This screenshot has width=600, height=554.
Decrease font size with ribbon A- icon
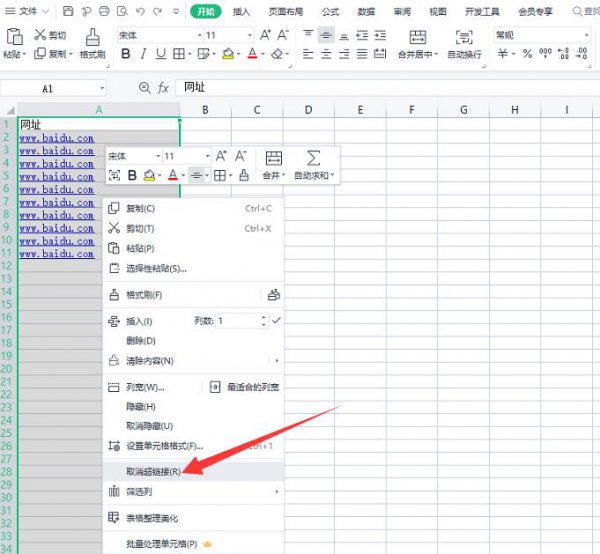(283, 35)
